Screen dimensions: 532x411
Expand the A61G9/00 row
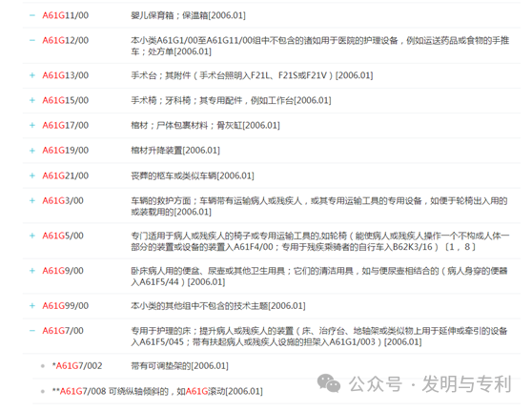(32, 271)
